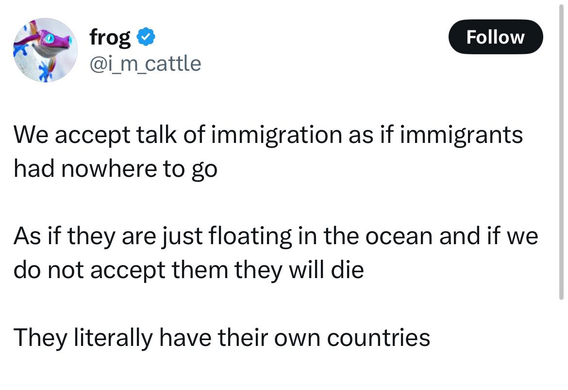Viewport: 568px width, 390px height.
Task: Click the sentence "They literally have their own countries"
Action: pyautogui.click(x=222, y=338)
